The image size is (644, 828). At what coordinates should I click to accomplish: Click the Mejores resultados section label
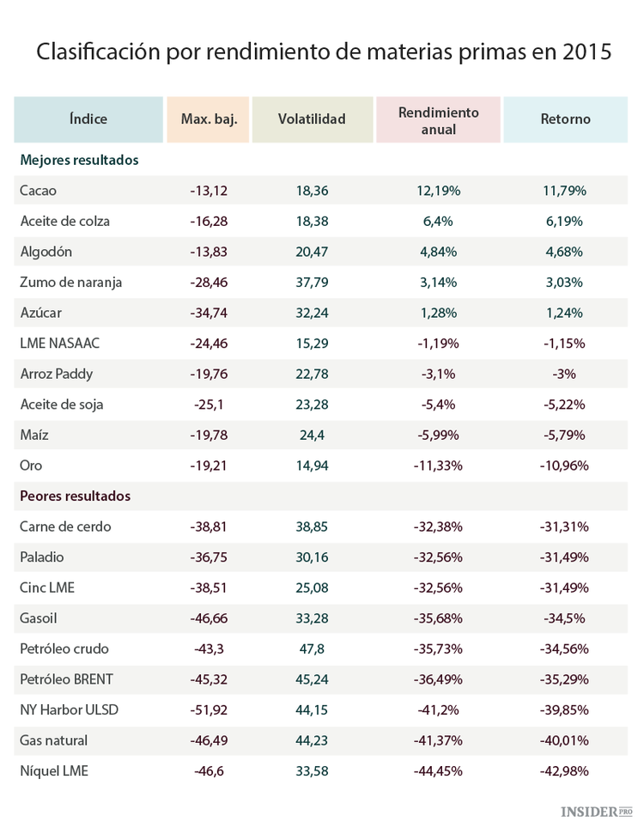(x=79, y=160)
